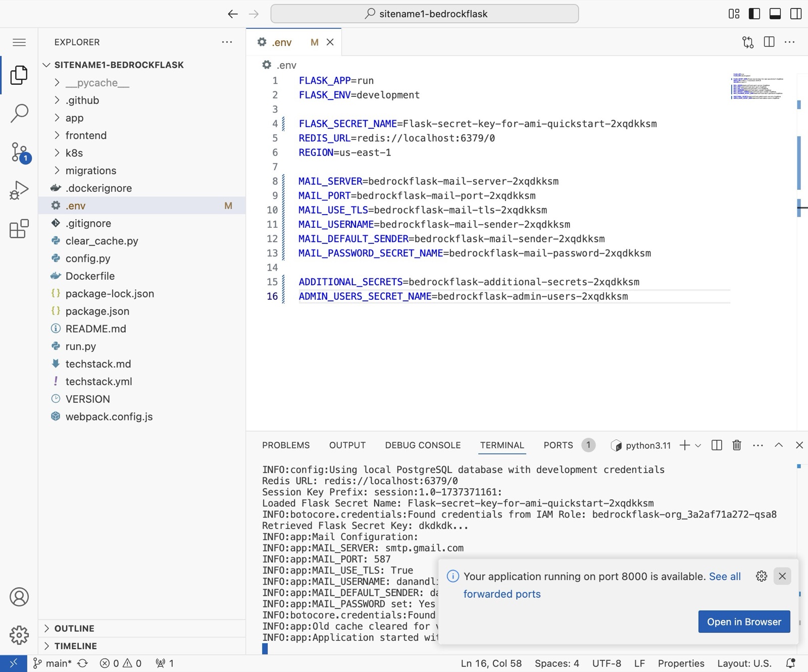Open the Extensions view

pos(19,229)
